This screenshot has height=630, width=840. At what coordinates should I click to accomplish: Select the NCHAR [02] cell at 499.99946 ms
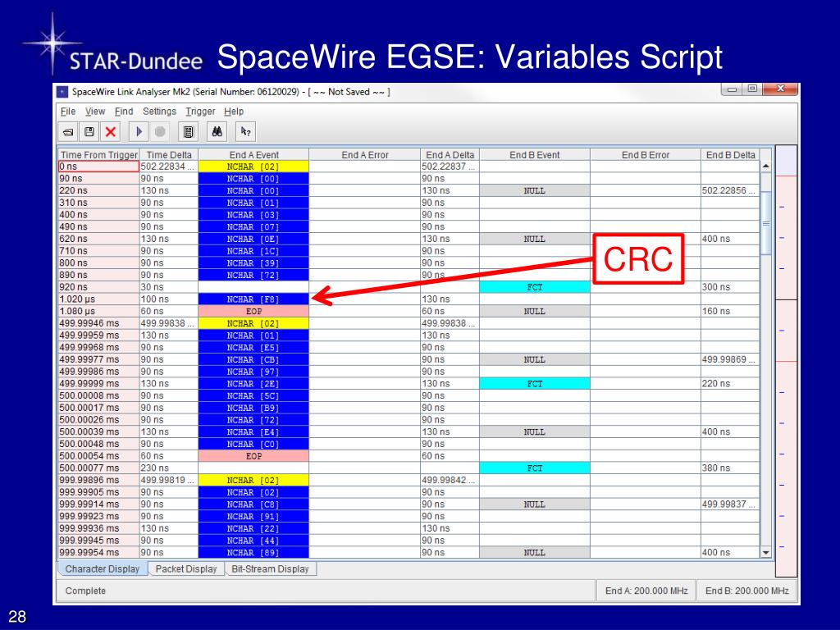[253, 323]
